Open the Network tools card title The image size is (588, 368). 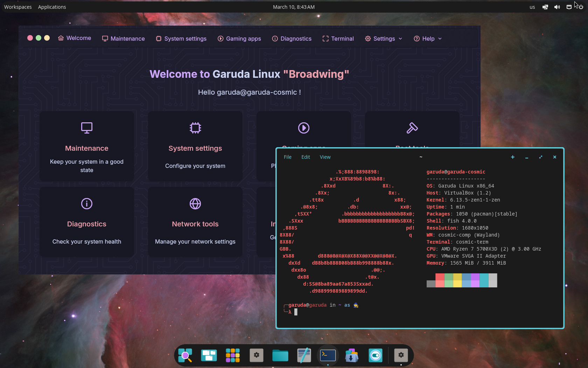tap(195, 224)
